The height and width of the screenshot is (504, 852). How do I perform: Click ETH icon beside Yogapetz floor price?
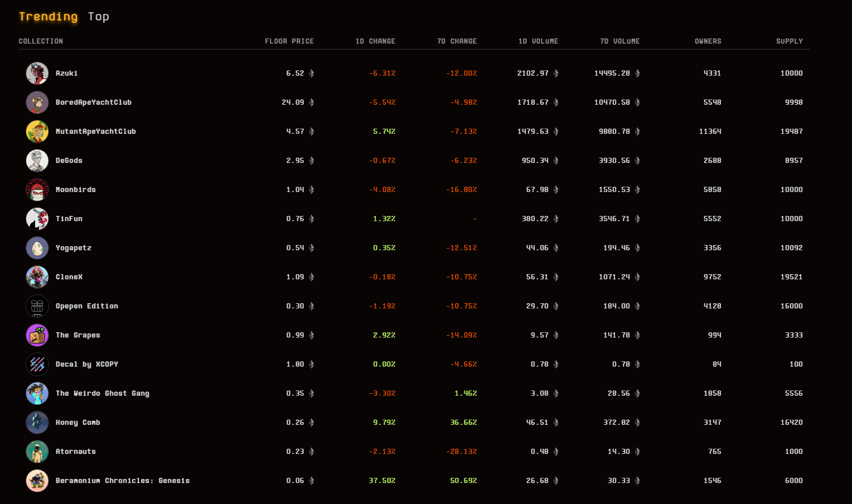(311, 248)
